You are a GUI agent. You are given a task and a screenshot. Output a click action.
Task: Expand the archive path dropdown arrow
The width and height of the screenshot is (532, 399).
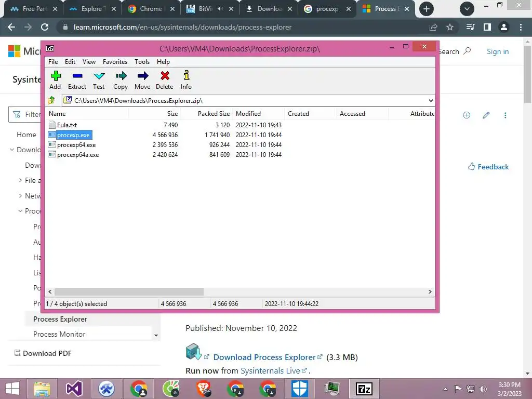pos(431,100)
